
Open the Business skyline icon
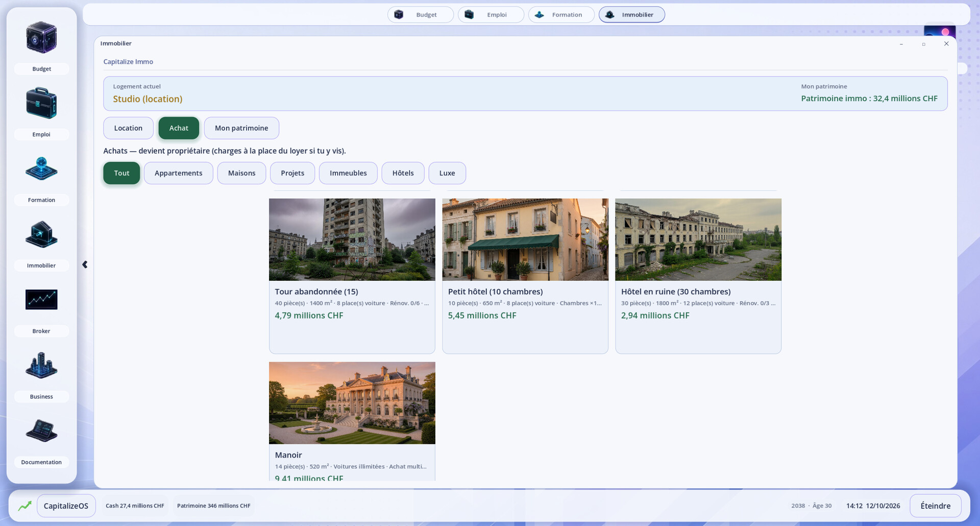(41, 365)
